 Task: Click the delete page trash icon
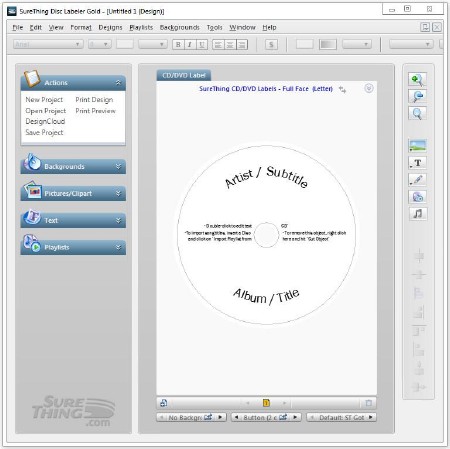[x=368, y=403]
